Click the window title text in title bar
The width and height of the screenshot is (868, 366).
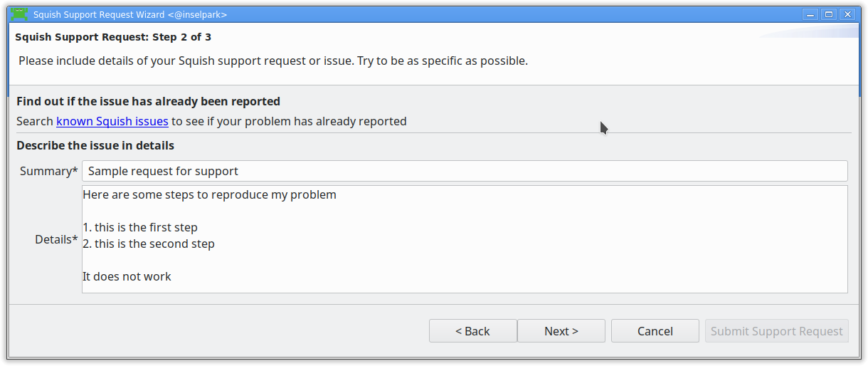(130, 14)
